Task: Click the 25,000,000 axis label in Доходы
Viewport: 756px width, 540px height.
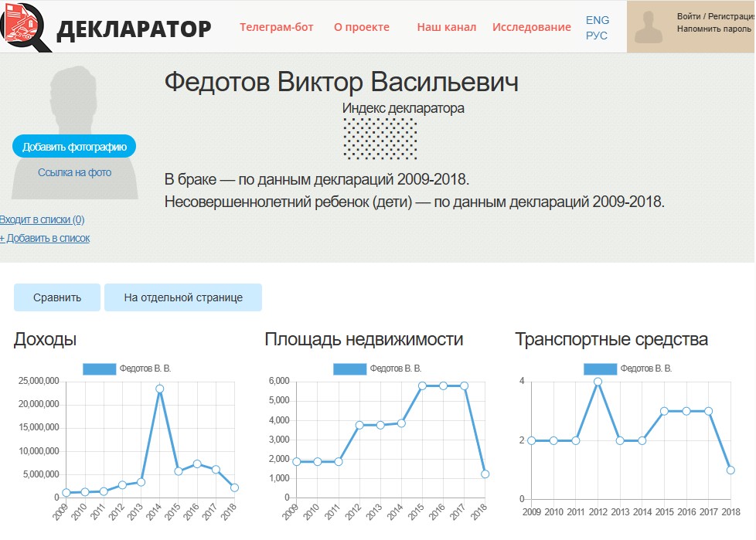Action: coord(39,381)
